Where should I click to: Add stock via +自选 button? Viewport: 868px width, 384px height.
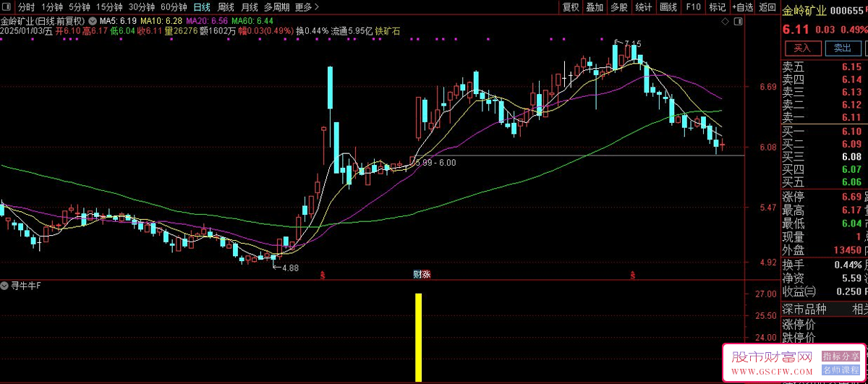pos(743,7)
